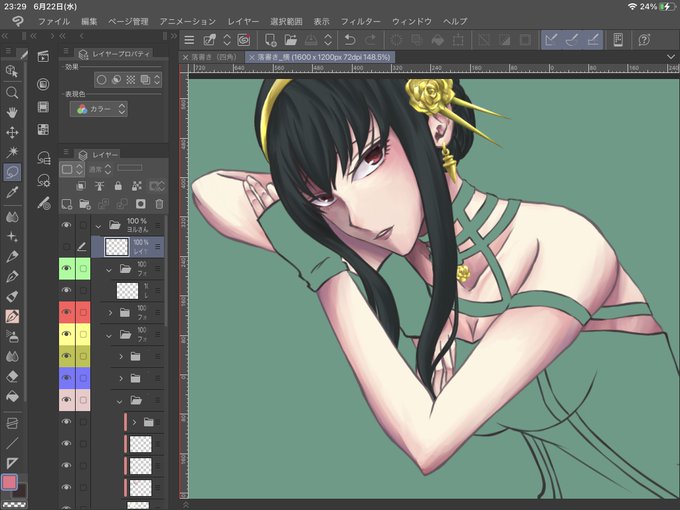Select the Eraser tool
The width and height of the screenshot is (680, 510).
pyautogui.click(x=12, y=376)
